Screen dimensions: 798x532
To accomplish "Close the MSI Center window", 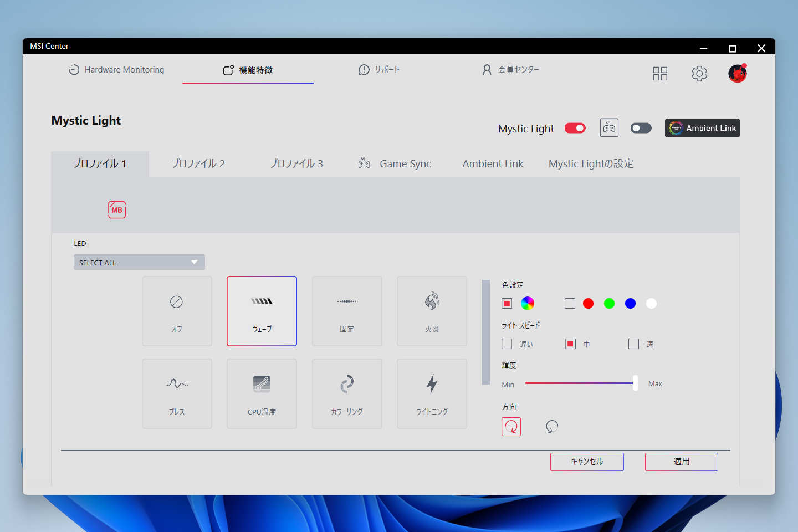I will tap(761, 48).
